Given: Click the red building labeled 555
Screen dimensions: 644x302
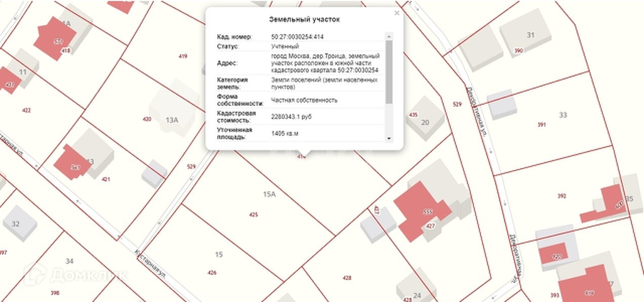Looking at the screenshot, I should (421, 210).
